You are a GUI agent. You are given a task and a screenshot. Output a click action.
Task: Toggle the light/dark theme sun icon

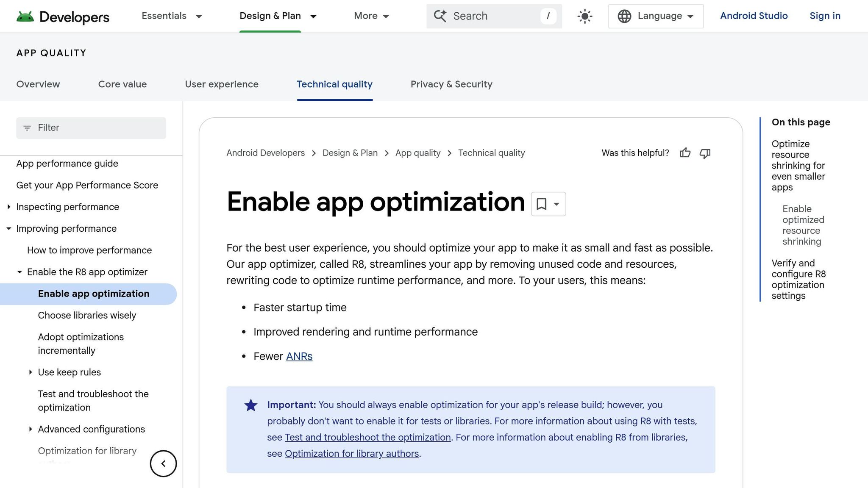[584, 17]
